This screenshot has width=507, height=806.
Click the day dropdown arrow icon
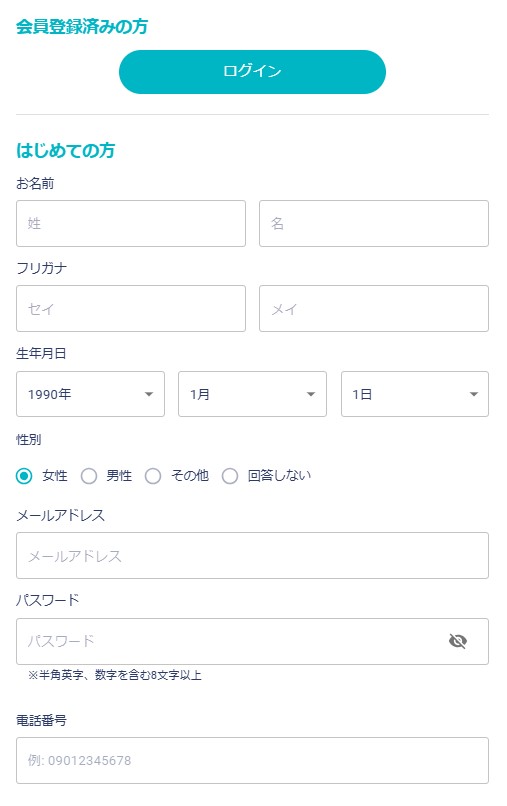(474, 394)
